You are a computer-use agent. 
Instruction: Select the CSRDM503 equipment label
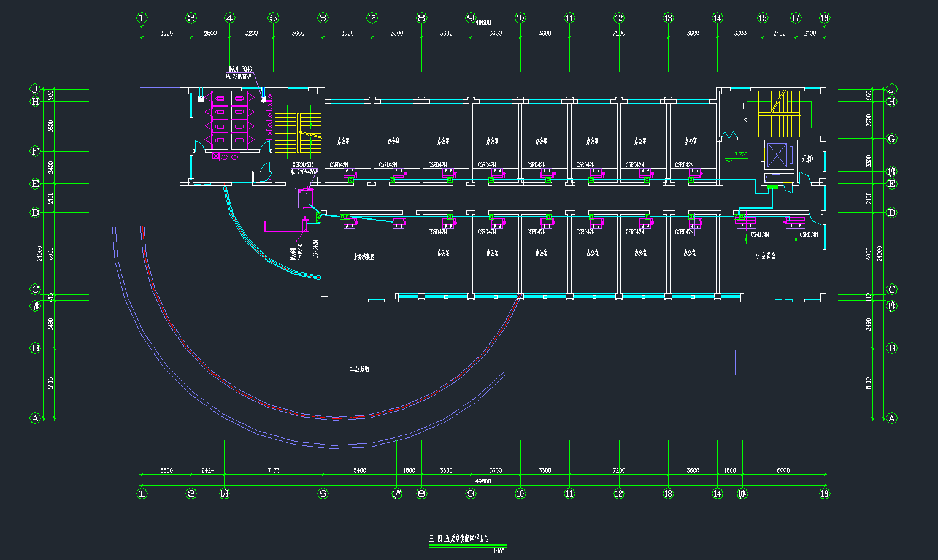(x=303, y=164)
